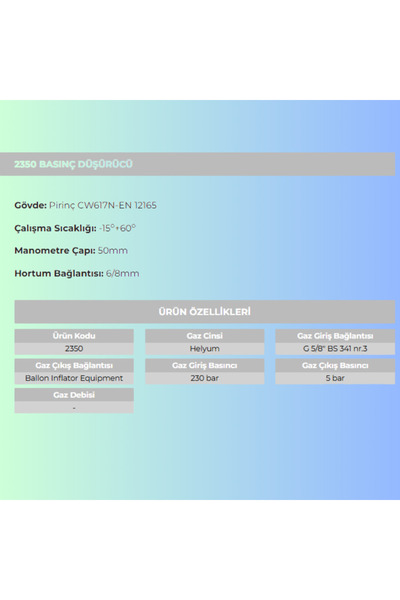Click the Gaz Debisi header cell
Image resolution: width=400 pixels, height=600 pixels.
74,395
